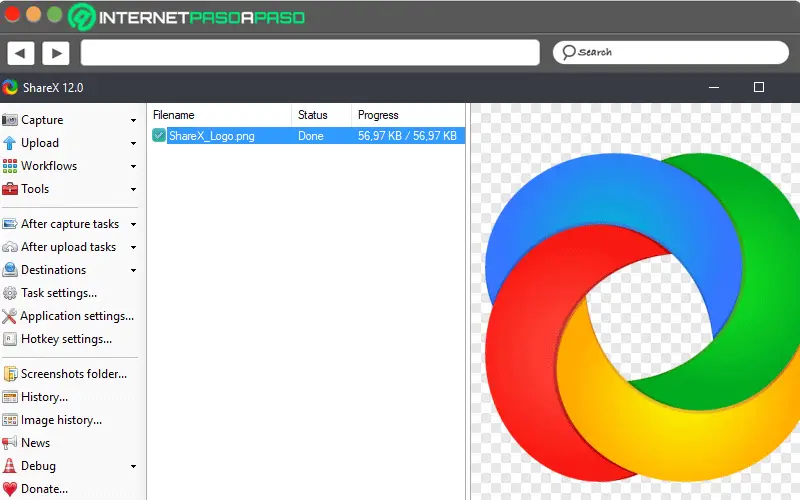Expand the Tools submenu arrow
Viewport: 800px width, 500px height.
tap(133, 190)
